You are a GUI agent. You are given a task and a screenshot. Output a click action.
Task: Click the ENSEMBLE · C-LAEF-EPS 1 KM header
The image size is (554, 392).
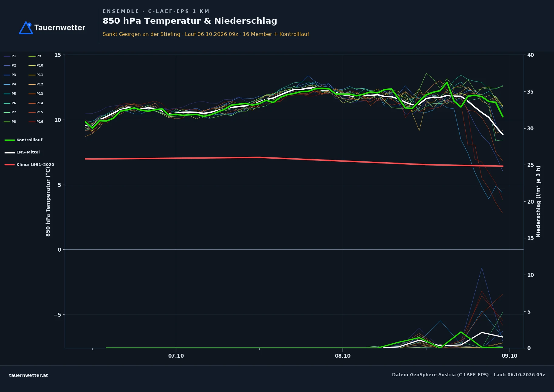point(156,11)
